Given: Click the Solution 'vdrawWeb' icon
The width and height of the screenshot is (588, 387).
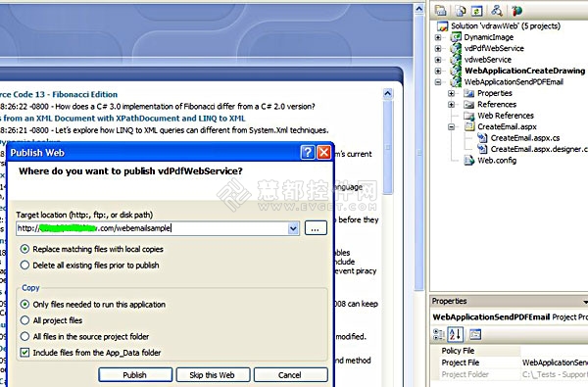Looking at the screenshot, I should pos(443,25).
